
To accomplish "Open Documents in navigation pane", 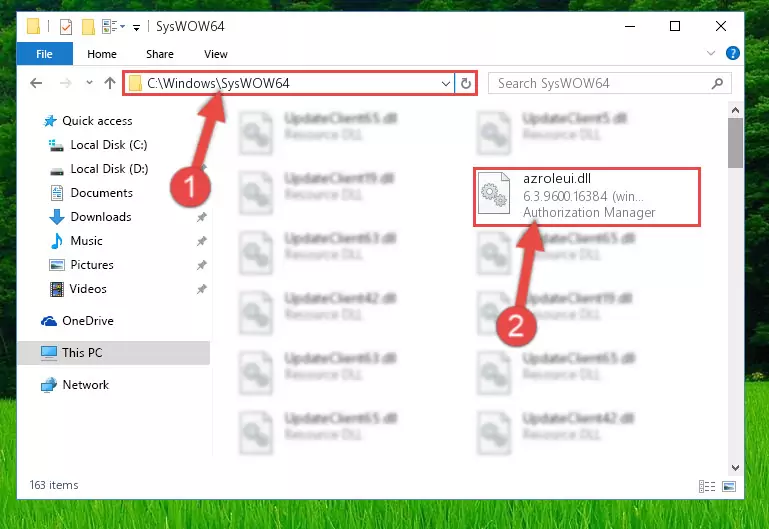I will 102,193.
